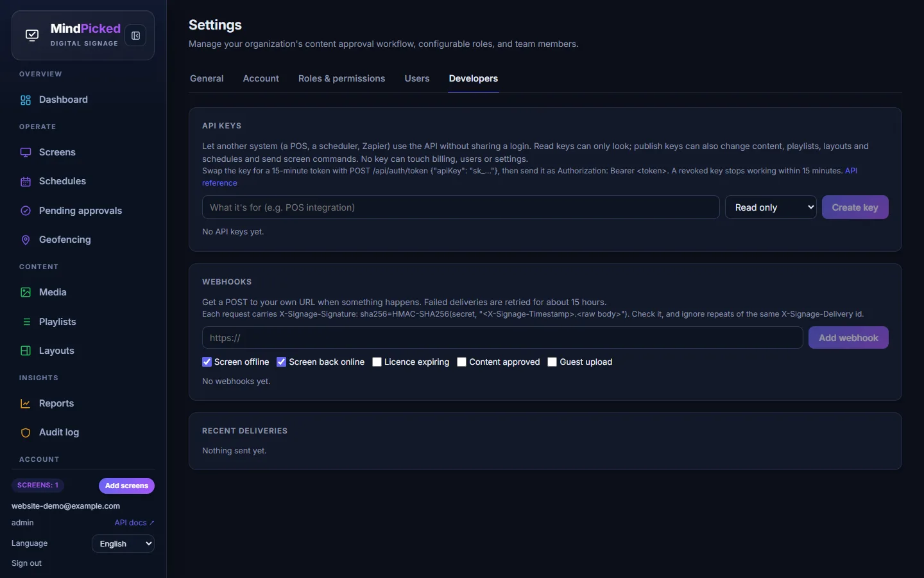Click the website-demo@example.com account email
924x578 pixels.
click(x=65, y=506)
